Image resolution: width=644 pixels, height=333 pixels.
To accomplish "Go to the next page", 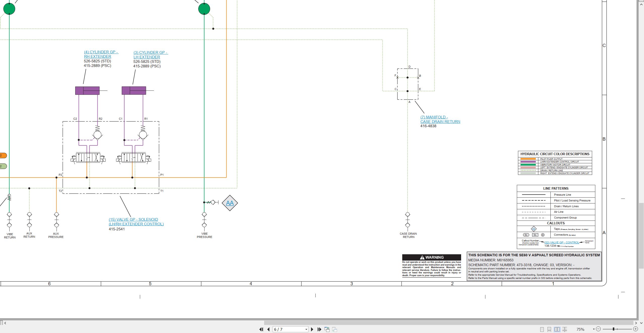I will point(312,329).
